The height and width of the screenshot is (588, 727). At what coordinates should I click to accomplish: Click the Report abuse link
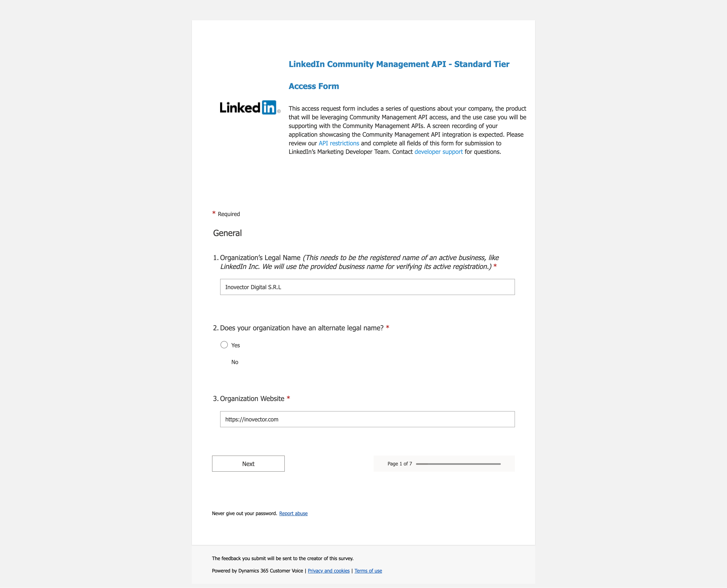293,513
